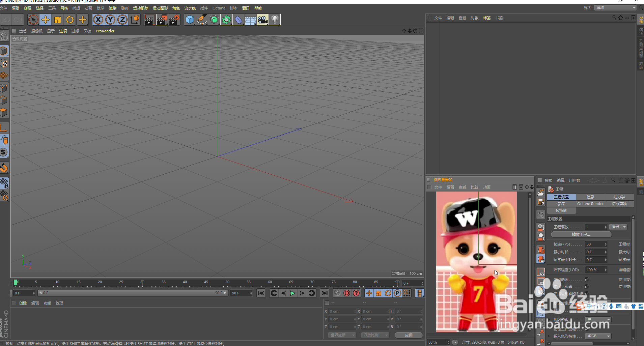This screenshot has width=644, height=346.
Task: Open 厘米 unit dropdown
Action: click(618, 227)
